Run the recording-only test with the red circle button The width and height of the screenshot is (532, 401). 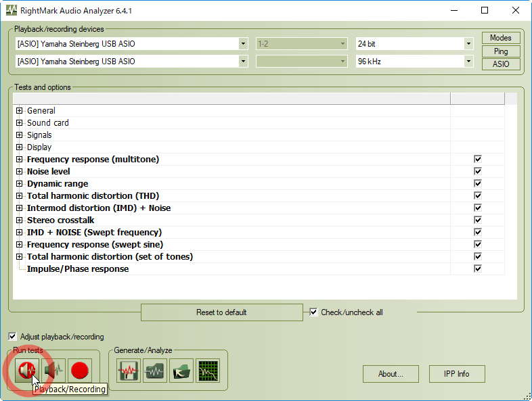(x=80, y=371)
